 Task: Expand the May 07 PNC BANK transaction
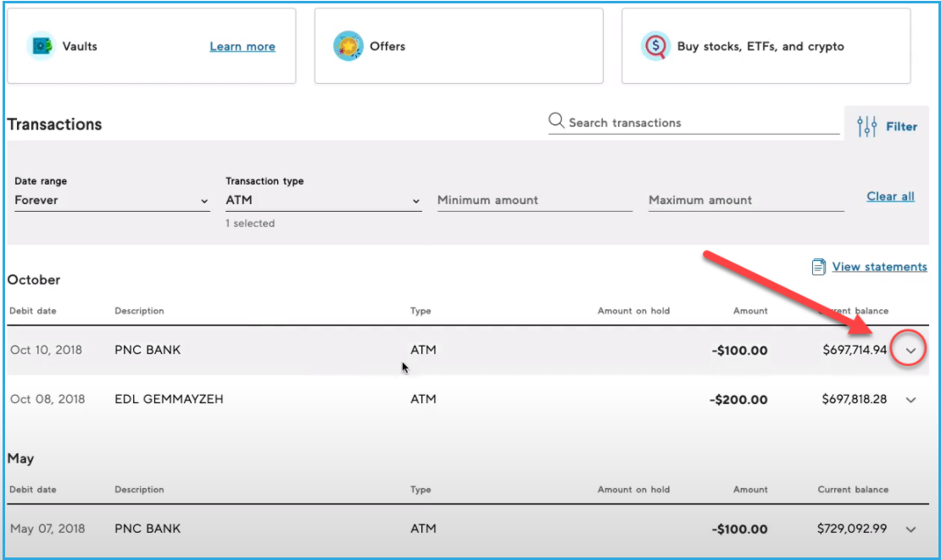coord(910,530)
